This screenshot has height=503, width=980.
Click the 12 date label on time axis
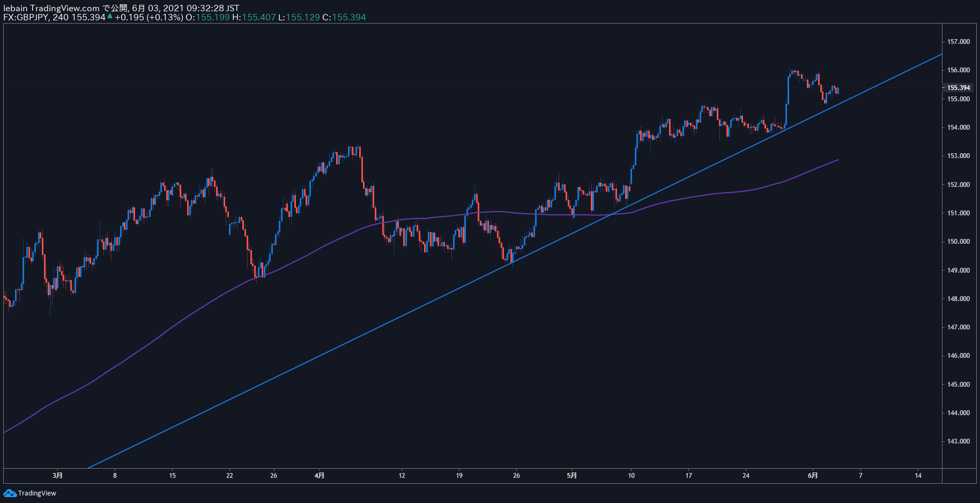[x=402, y=475]
